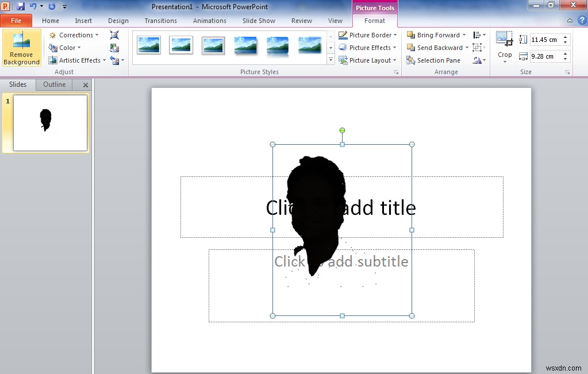Click the Compress Pictures icon
This screenshot has height=374, width=588.
[114, 35]
